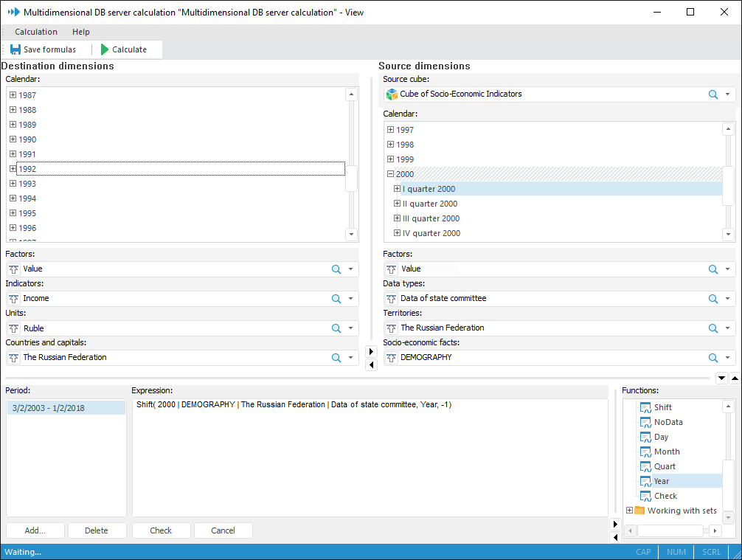This screenshot has width=742, height=560.
Task: Open the Calculation menu
Action: click(x=36, y=32)
